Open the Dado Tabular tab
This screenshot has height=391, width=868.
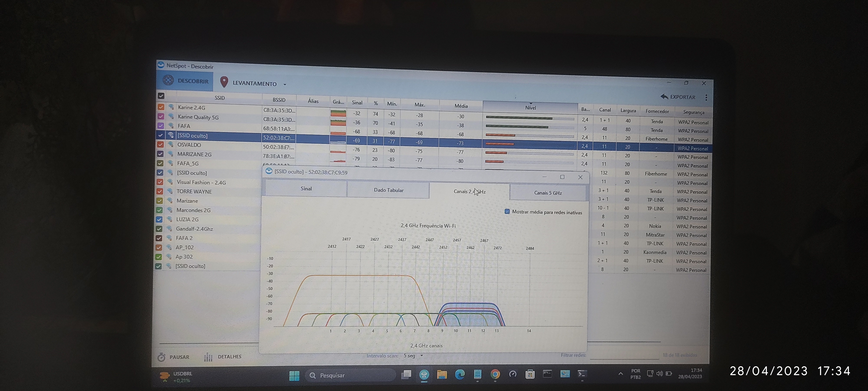[388, 190]
